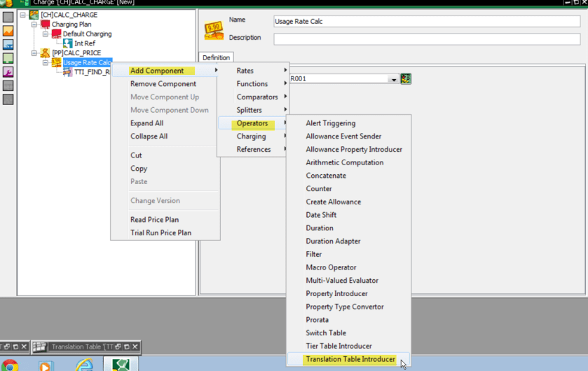
Task: Select Translation Table Introducer operator
Action: coord(349,359)
